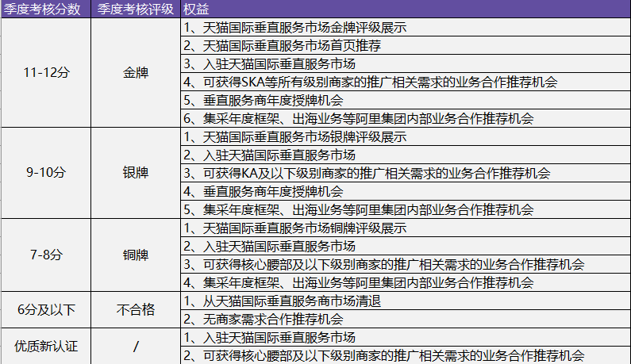Select 铜牌 item 3、可获得核心腰部及以下级别商家
The width and height of the screenshot is (631, 364).
(x=406, y=264)
